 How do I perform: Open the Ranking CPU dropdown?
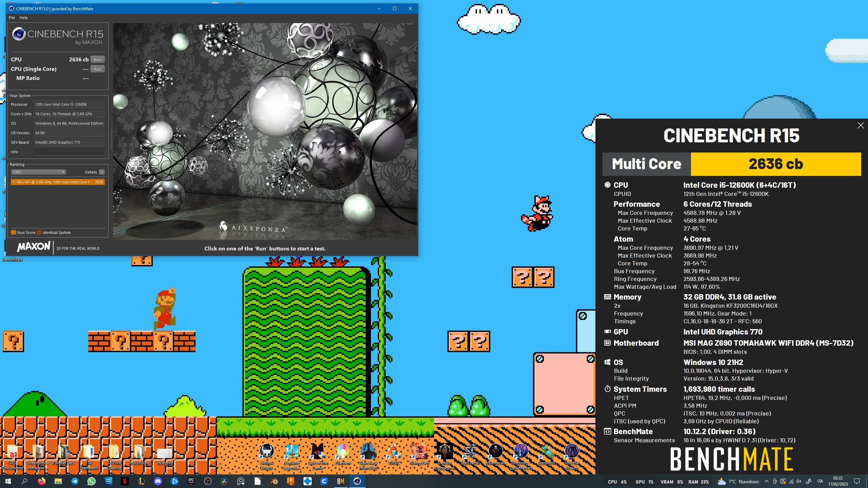(38, 172)
